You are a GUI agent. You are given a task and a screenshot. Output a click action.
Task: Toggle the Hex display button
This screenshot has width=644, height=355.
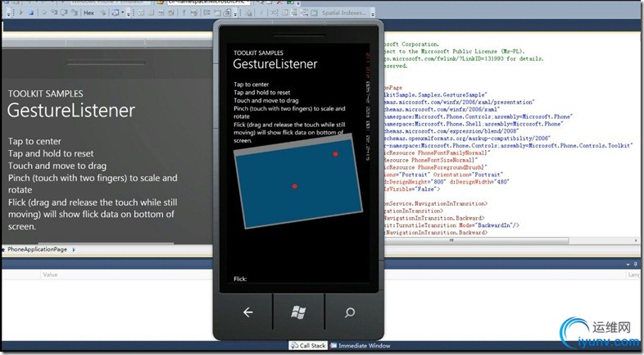(88, 13)
